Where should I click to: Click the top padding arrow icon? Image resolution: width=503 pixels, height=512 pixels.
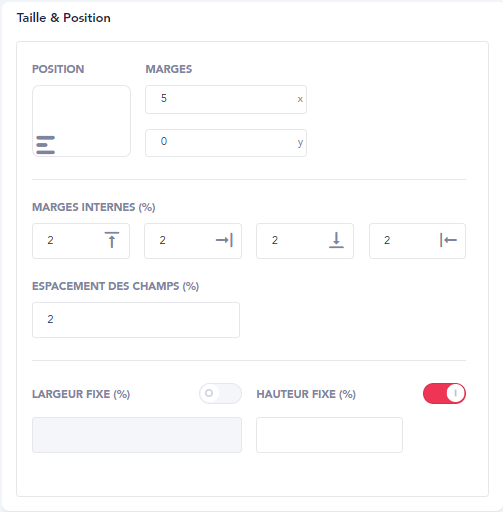[112, 240]
